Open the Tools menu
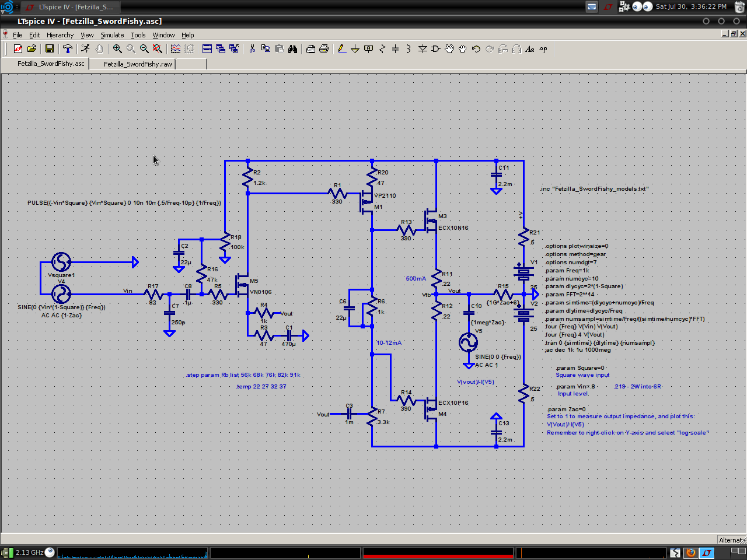Image resolution: width=747 pixels, height=560 pixels. click(x=138, y=35)
